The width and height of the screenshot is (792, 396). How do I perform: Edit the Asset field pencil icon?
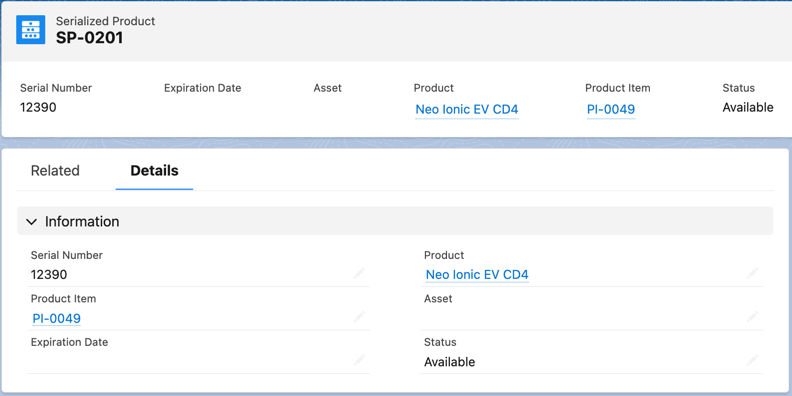(x=752, y=317)
